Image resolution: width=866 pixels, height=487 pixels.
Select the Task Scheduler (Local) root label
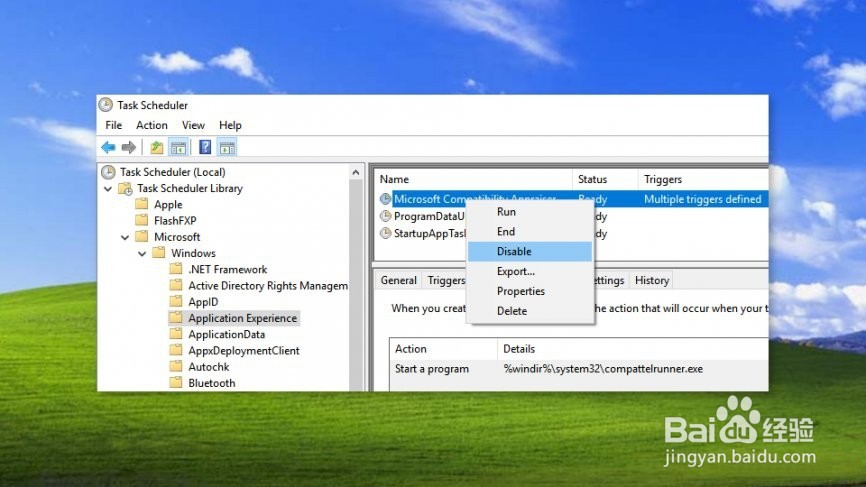point(173,172)
